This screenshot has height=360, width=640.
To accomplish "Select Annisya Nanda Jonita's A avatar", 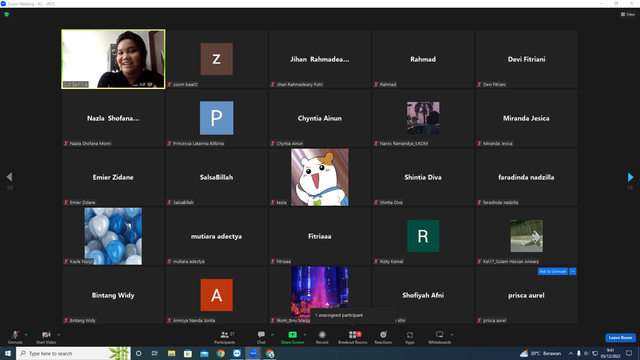I will (x=216, y=295).
